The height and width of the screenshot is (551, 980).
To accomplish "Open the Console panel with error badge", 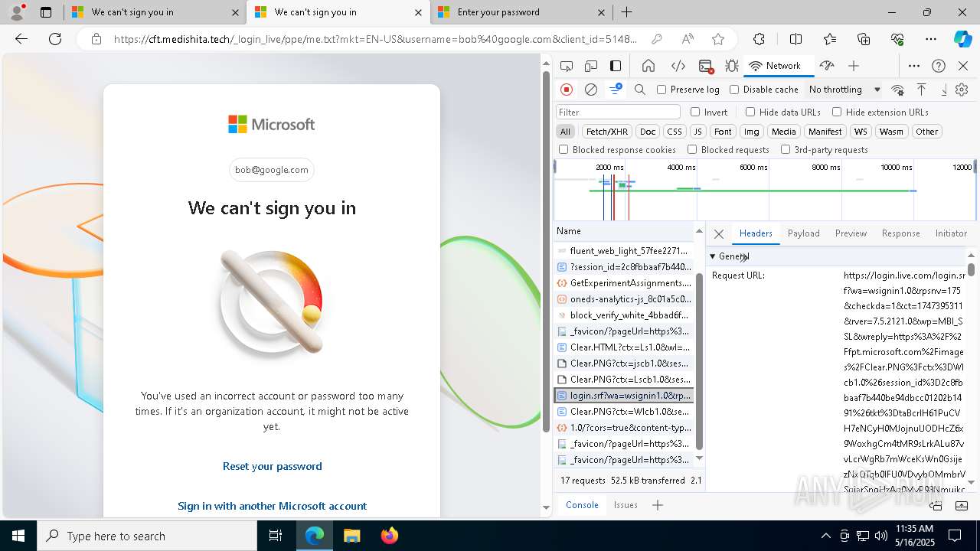I will tap(706, 66).
